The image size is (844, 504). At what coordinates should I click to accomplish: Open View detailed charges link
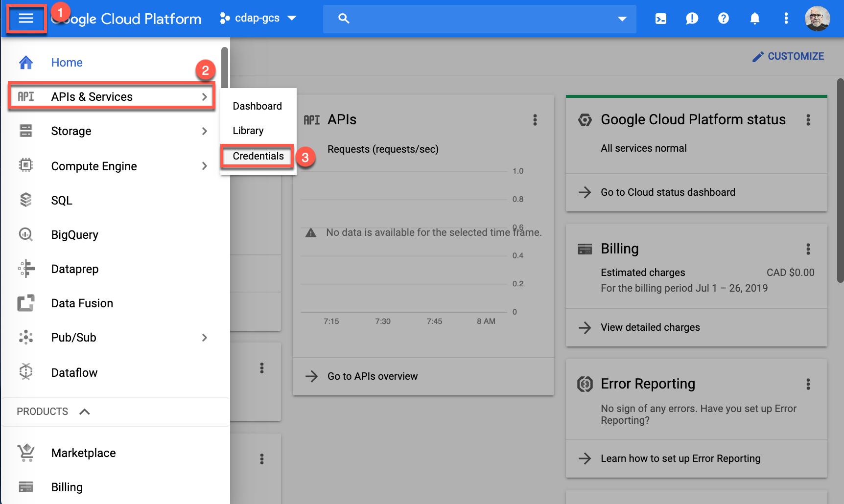(650, 327)
